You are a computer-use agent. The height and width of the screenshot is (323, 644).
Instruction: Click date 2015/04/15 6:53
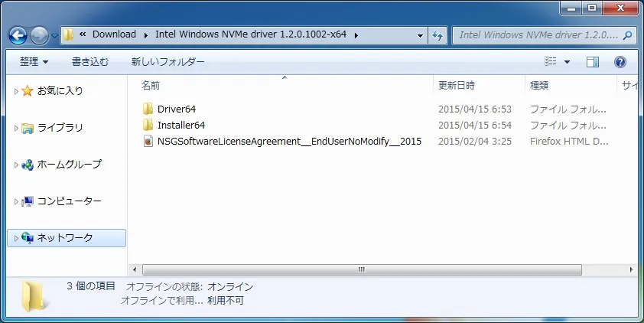(475, 109)
